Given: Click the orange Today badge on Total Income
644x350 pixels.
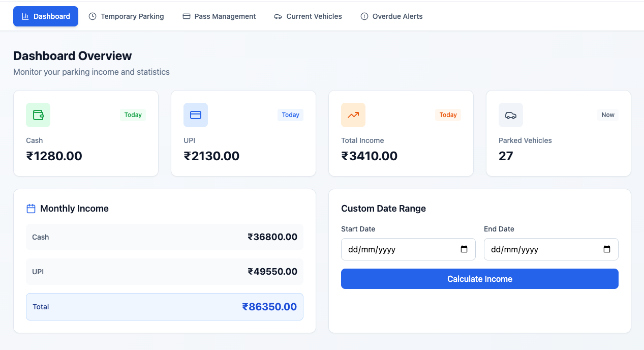Looking at the screenshot, I should [x=448, y=115].
